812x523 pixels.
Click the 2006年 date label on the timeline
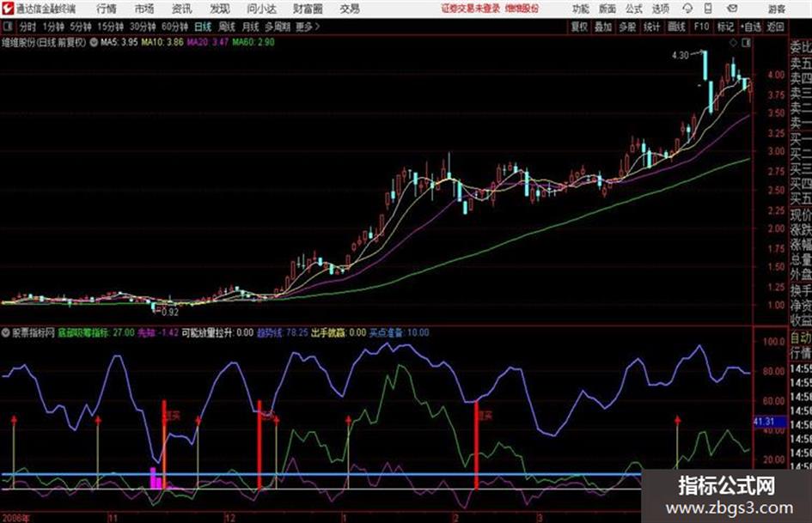tap(15, 517)
